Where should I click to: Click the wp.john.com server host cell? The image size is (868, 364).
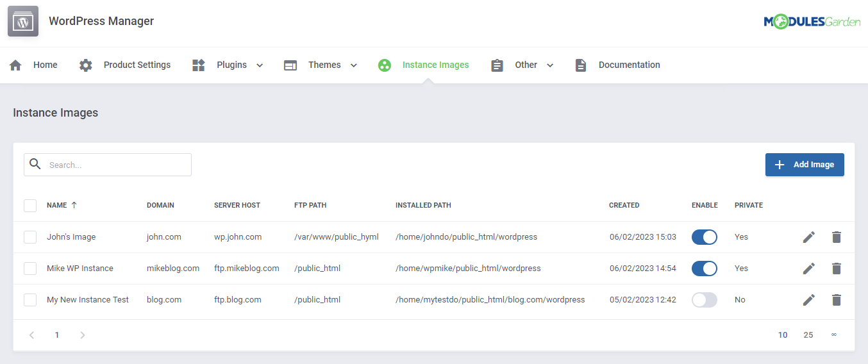pyautogui.click(x=238, y=237)
